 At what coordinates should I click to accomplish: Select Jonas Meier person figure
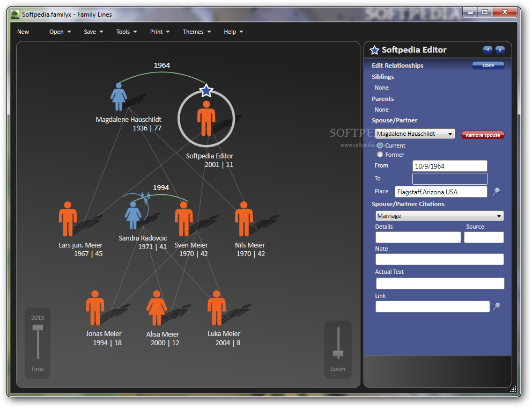[95, 308]
